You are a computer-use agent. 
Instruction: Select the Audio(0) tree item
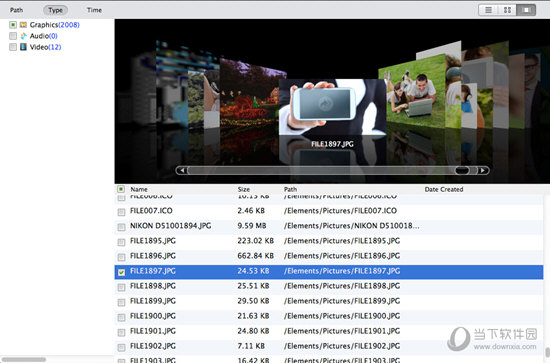point(43,36)
